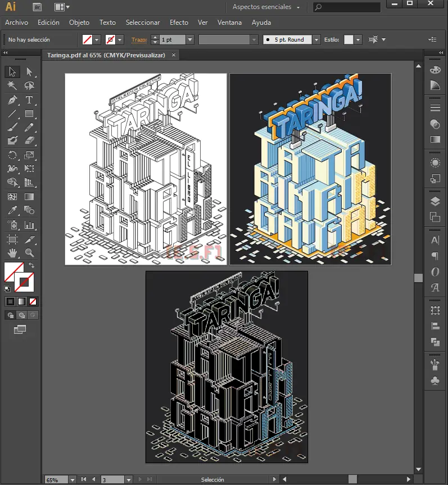Image resolution: width=448 pixels, height=485 pixels.
Task: Open stroke color dropdown arrow
Action: (x=120, y=39)
